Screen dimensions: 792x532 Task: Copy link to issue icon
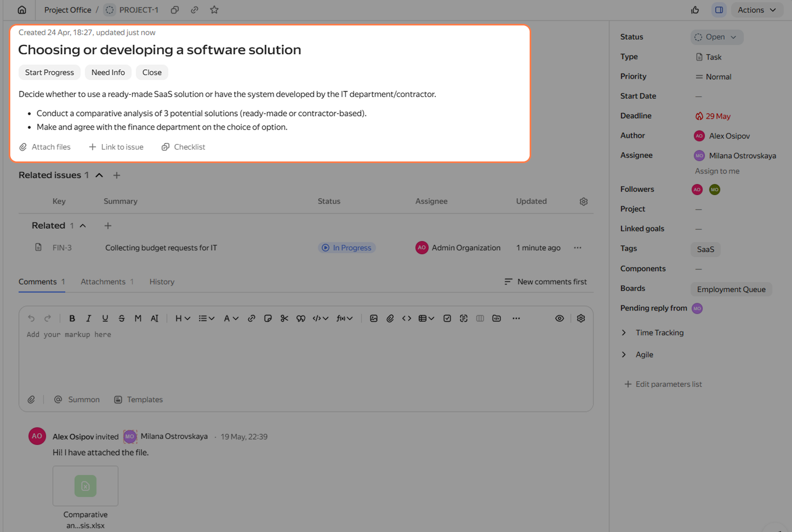pyautogui.click(x=195, y=10)
